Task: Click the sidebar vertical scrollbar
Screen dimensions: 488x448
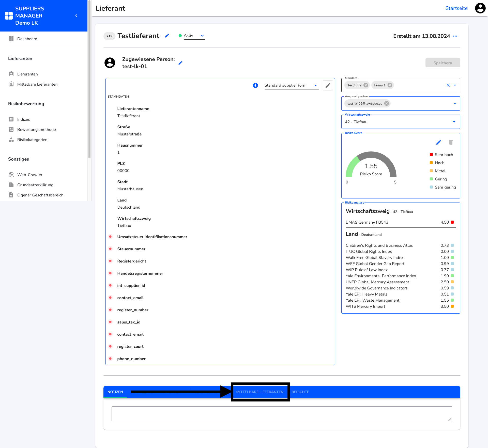Action: point(89,79)
